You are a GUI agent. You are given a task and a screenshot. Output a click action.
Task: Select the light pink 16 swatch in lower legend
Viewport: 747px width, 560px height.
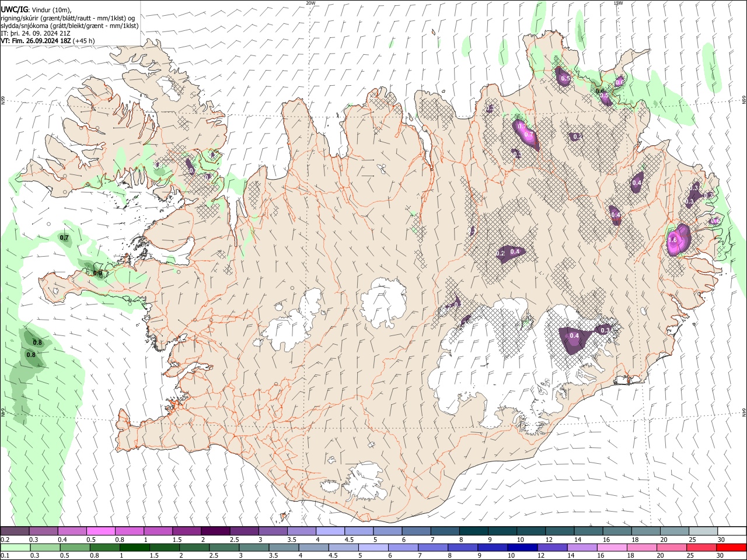(611, 547)
